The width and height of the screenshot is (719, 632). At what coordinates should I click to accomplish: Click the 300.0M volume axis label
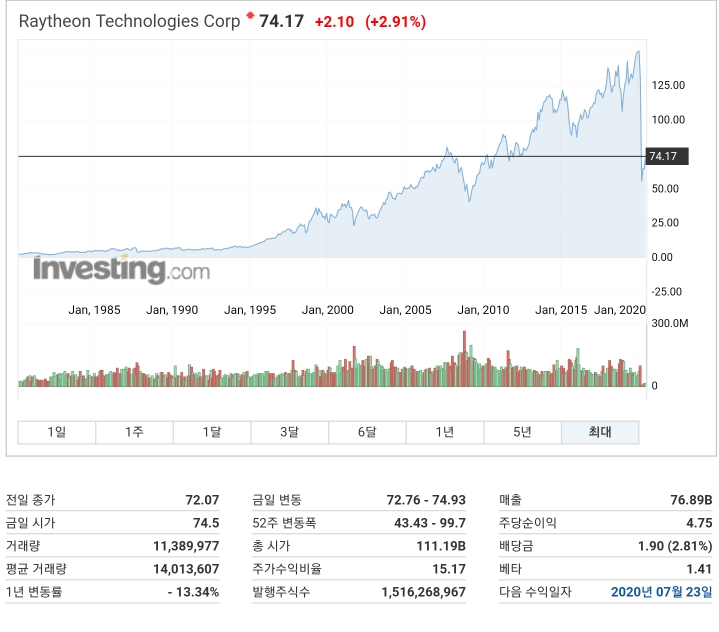(x=669, y=323)
